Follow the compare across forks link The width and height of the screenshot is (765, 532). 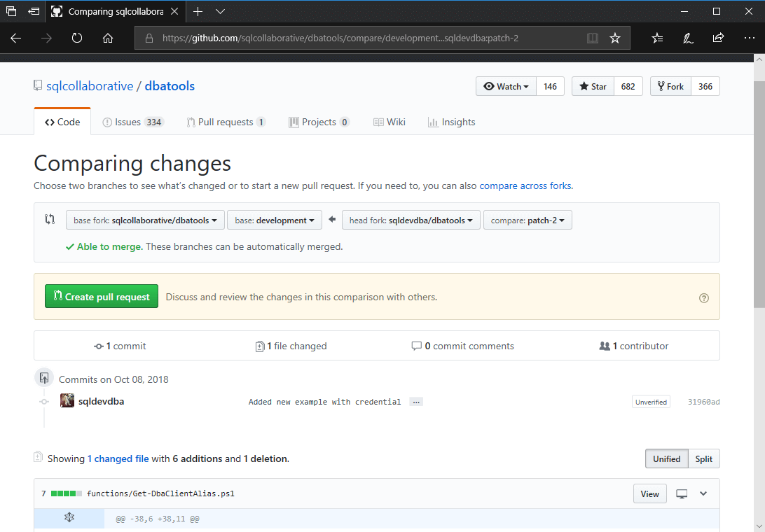(525, 186)
